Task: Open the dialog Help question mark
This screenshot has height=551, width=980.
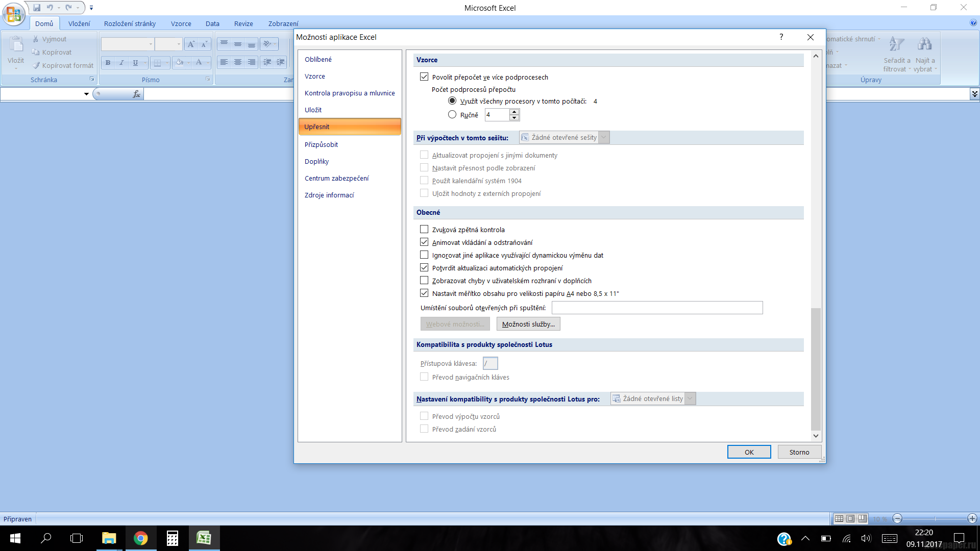Action: [781, 37]
